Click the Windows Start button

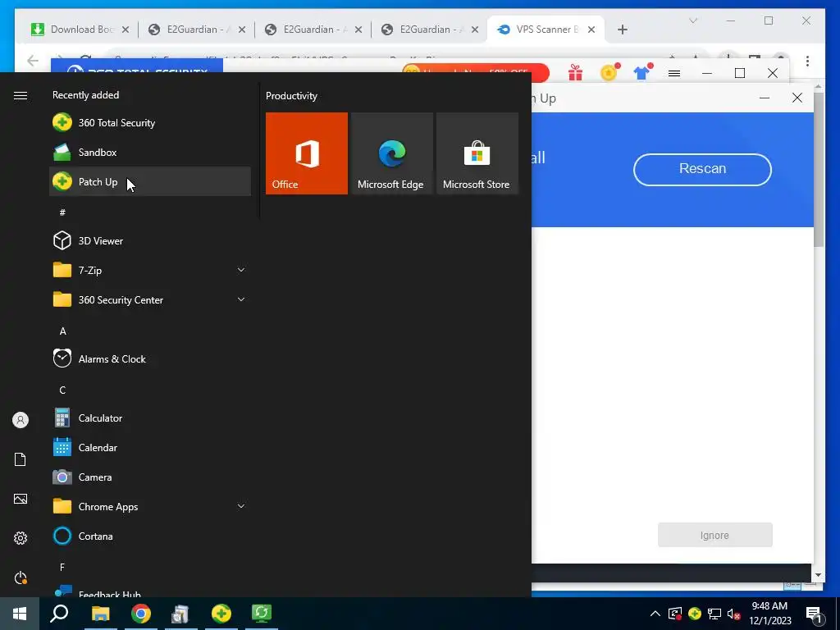(20, 614)
